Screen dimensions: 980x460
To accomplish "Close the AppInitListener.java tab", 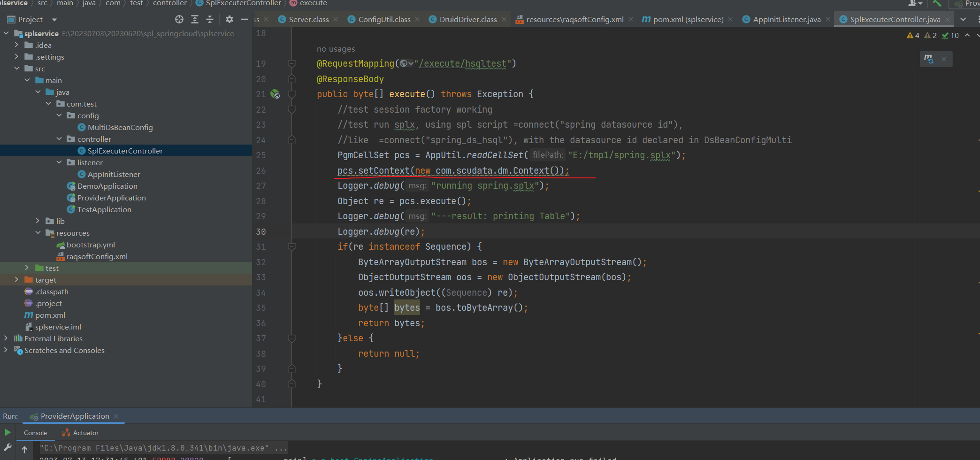I will 828,19.
